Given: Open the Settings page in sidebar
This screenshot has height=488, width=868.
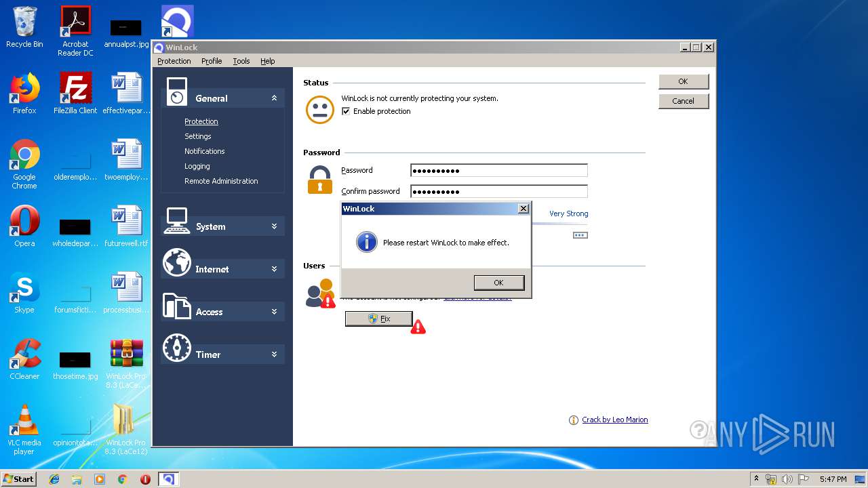Looking at the screenshot, I should 198,136.
